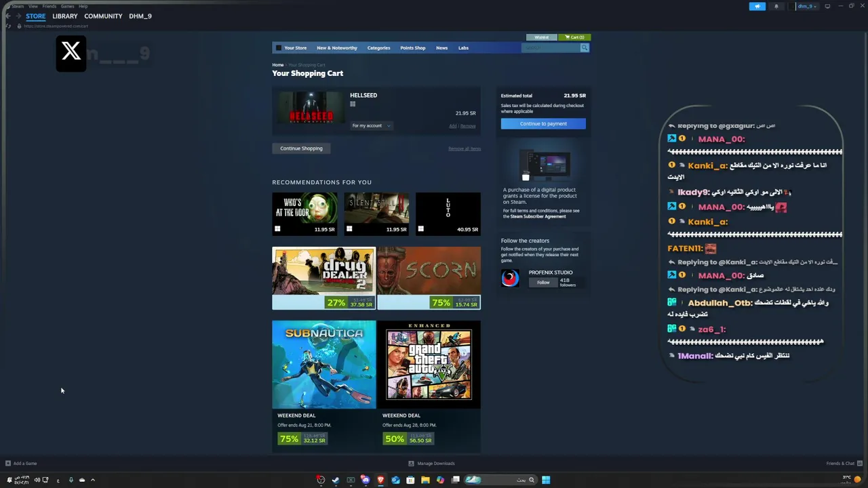The image size is (868, 488).
Task: Open the DHM_9 profile tab
Action: click(140, 16)
